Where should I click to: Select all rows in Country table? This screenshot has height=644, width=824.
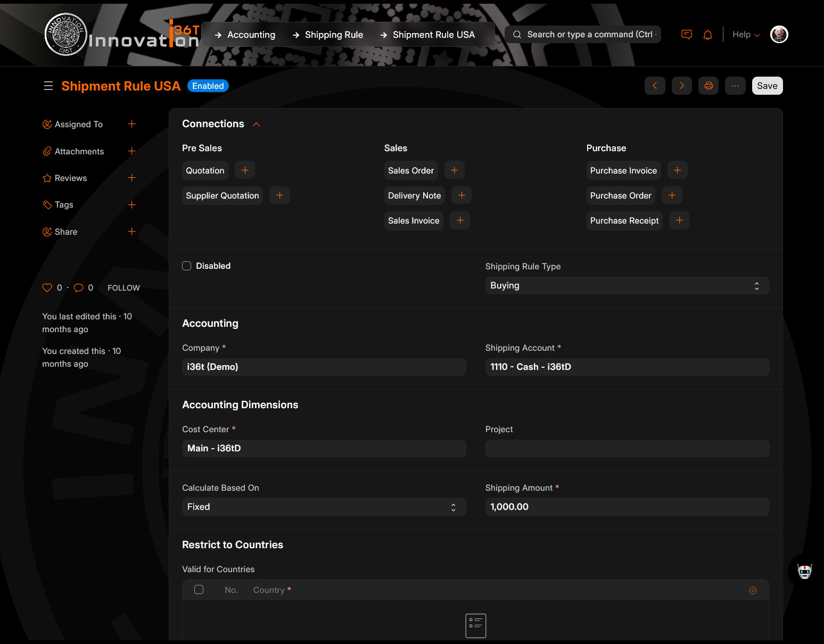pos(199,590)
